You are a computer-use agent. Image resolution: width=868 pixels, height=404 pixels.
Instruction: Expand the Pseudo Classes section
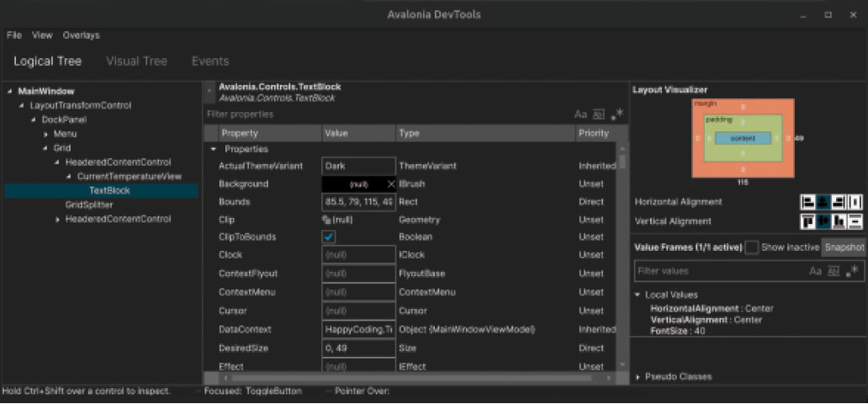point(638,377)
